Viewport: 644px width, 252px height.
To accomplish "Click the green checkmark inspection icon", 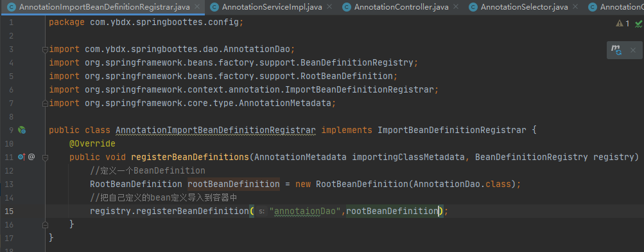I will click(x=638, y=24).
